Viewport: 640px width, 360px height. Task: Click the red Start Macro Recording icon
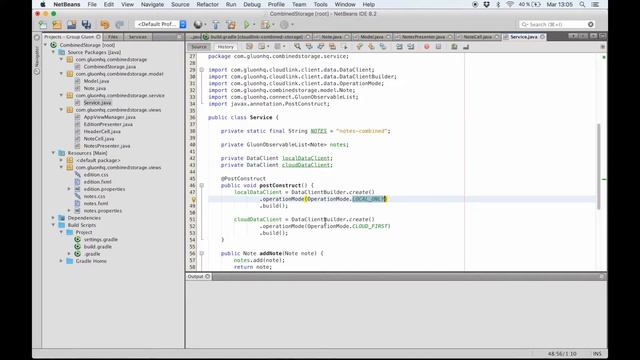coord(427,47)
